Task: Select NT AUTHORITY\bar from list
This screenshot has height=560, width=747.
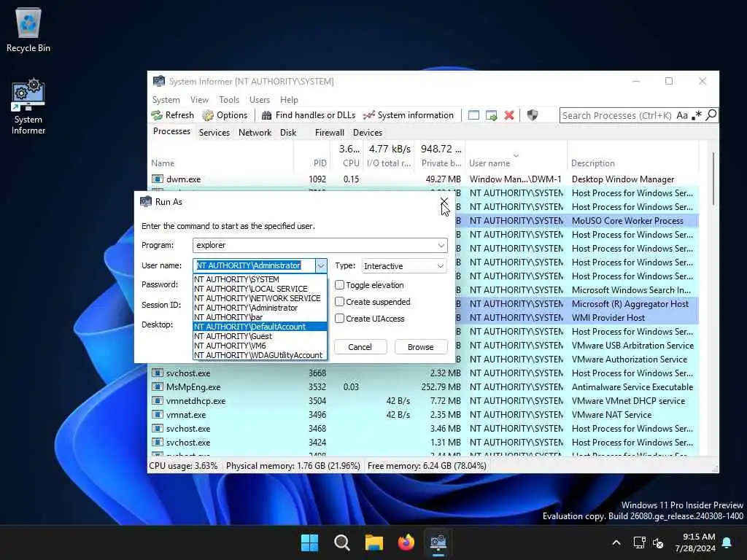Action: click(x=260, y=317)
